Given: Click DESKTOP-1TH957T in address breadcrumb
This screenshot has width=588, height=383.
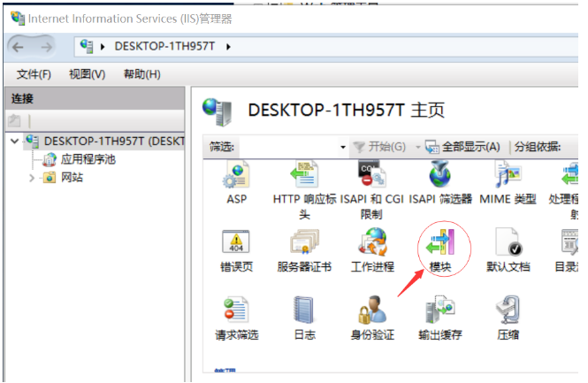Looking at the screenshot, I should click(164, 46).
